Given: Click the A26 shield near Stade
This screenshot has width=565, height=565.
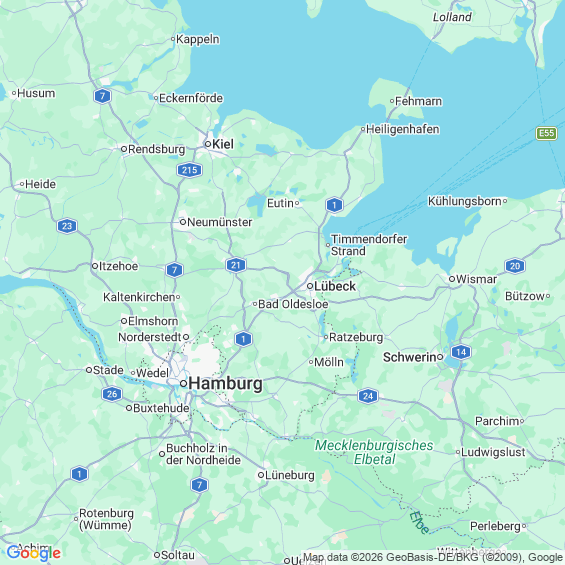Looking at the screenshot, I should click(x=112, y=394).
